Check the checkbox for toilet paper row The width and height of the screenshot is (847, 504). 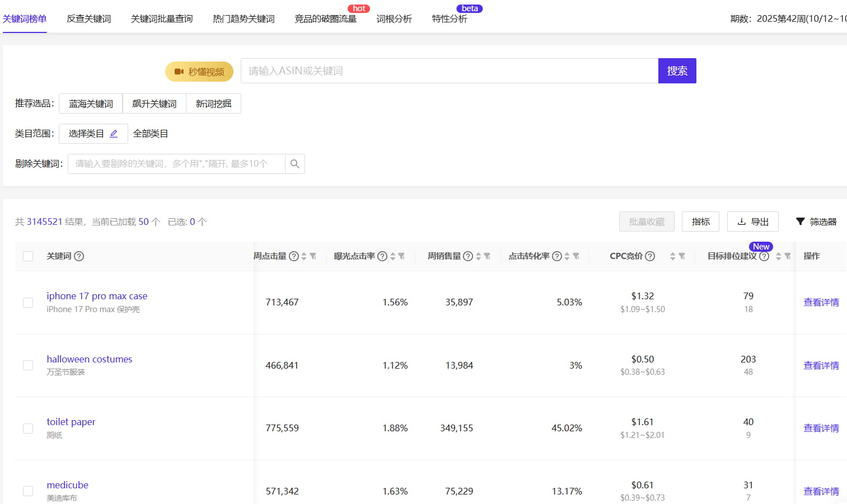pos(28,428)
